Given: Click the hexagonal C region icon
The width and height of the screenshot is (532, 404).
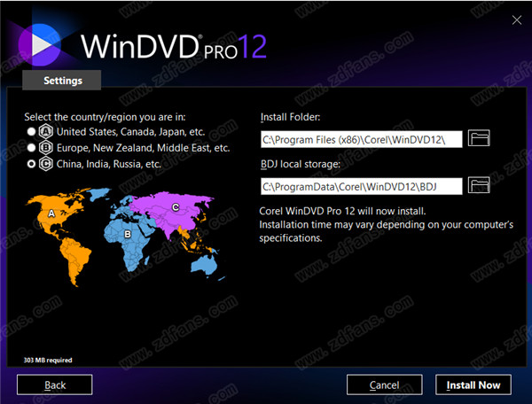Looking at the screenshot, I should tap(46, 164).
